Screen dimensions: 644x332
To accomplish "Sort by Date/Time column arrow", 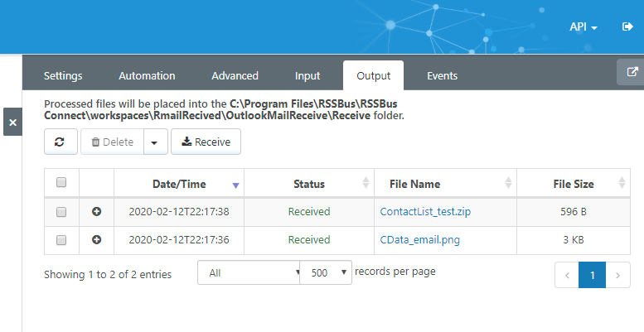I will click(x=235, y=185).
